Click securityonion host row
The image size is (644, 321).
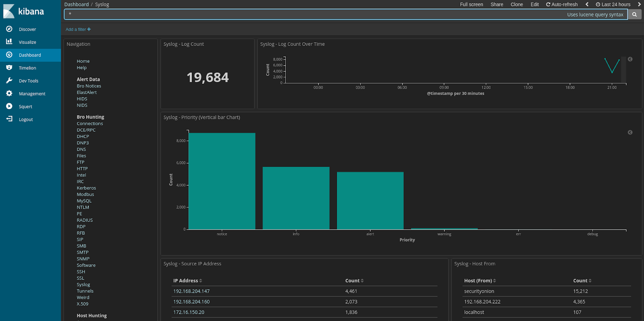click(x=547, y=291)
